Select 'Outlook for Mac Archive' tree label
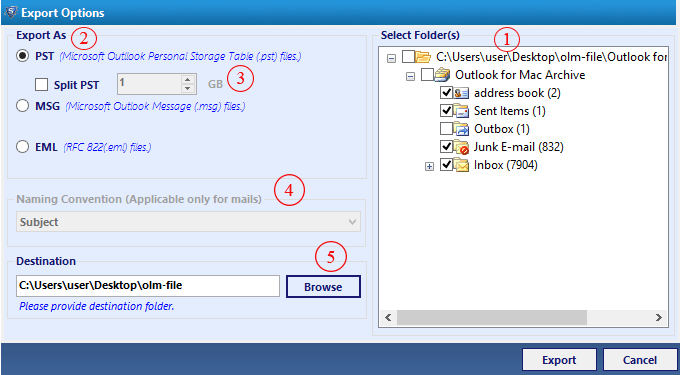680x375 pixels. point(520,75)
